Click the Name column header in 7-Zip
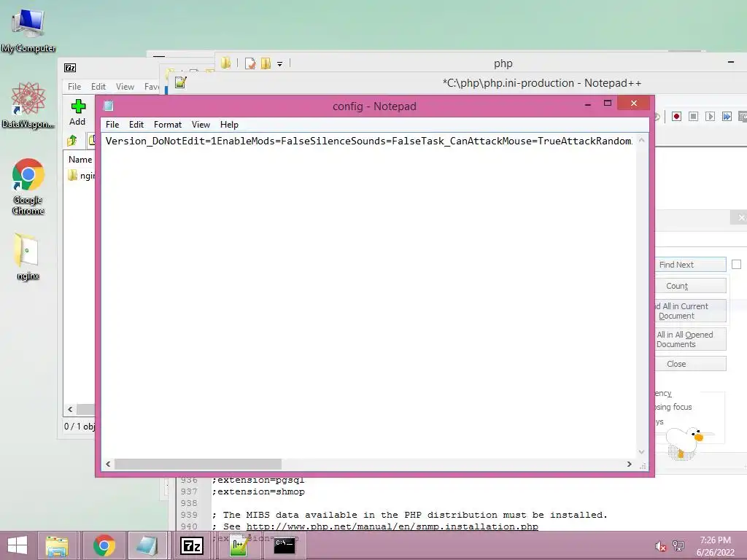 click(x=80, y=160)
